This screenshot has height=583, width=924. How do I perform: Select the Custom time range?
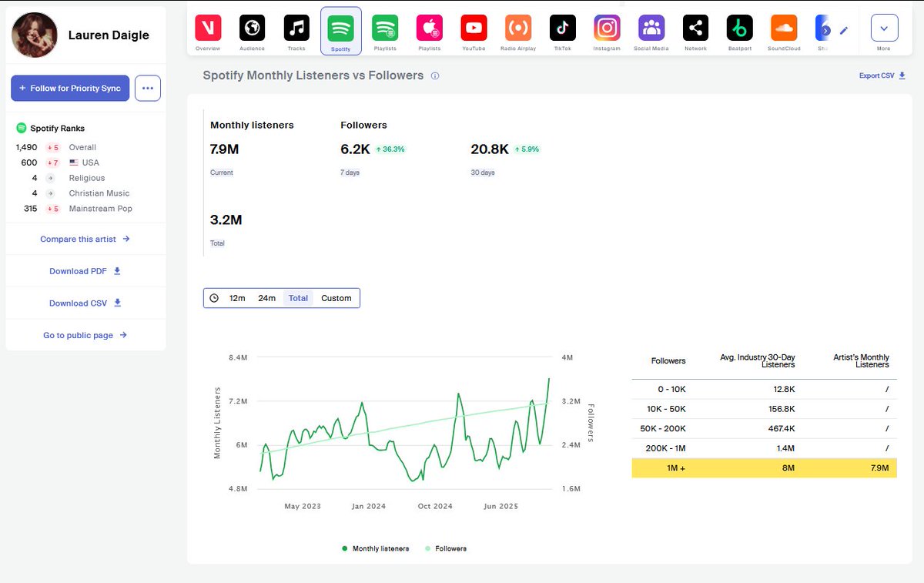tap(336, 298)
